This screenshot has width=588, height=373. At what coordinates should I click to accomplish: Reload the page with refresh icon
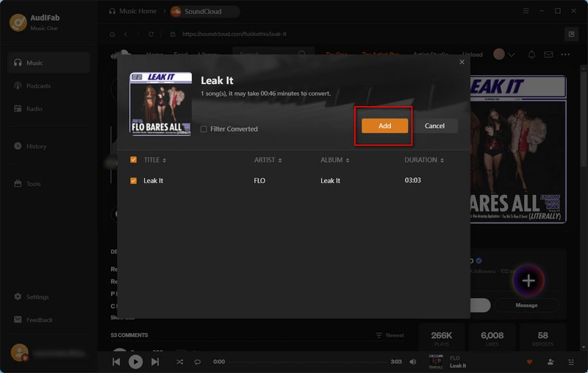pyautogui.click(x=151, y=34)
